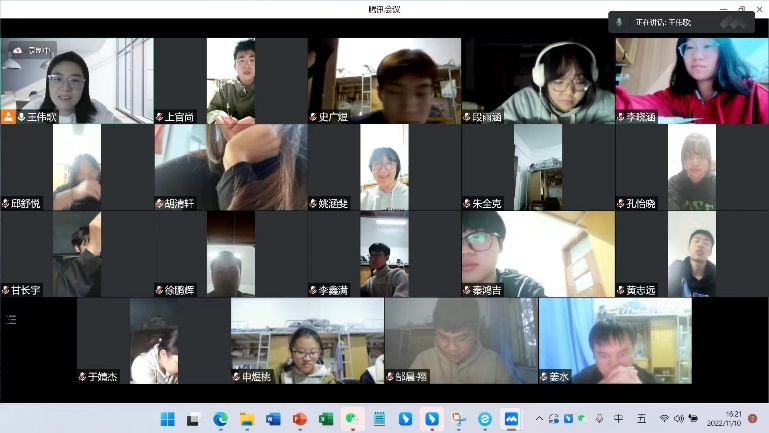Click the Windows Start button
Screen dimensions: 769x433
167,418
